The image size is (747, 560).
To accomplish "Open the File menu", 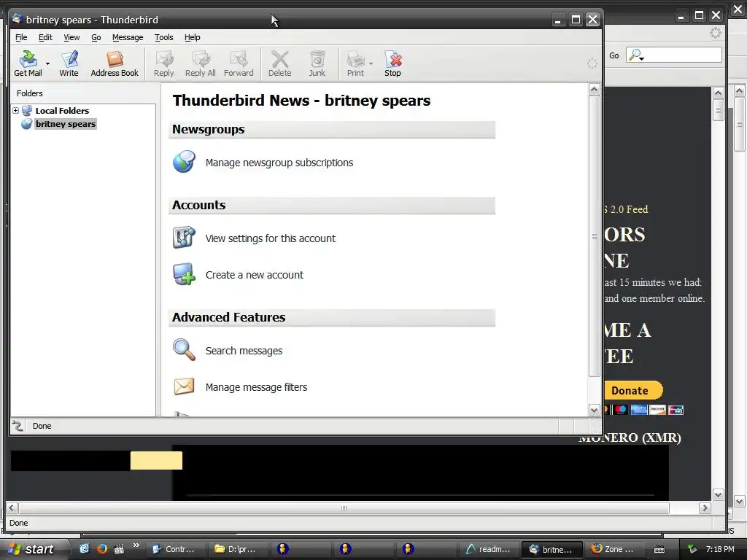I will pyautogui.click(x=21, y=37).
